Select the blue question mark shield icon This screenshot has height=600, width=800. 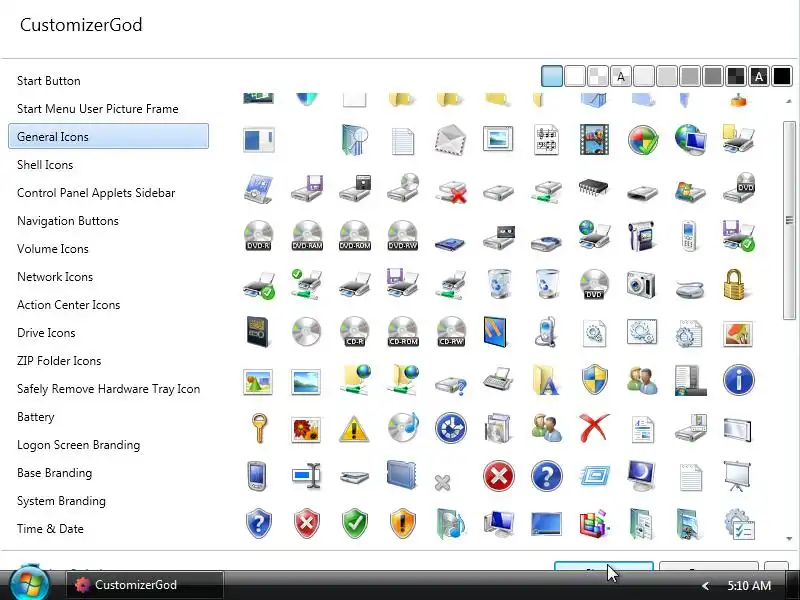[x=259, y=523]
